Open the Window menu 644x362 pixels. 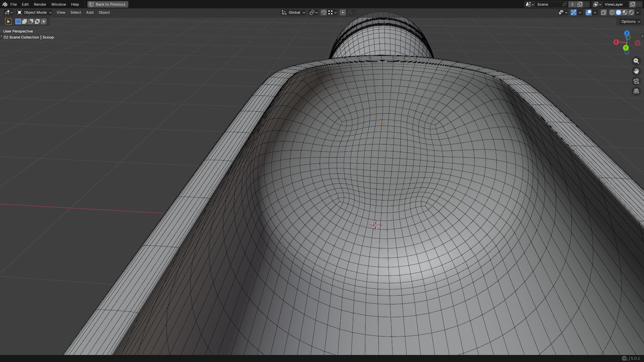[x=58, y=4]
